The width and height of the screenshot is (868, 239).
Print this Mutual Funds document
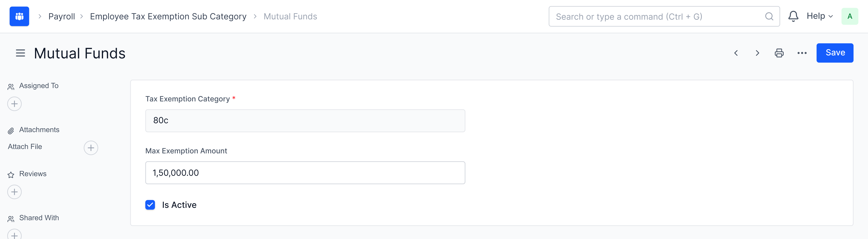pyautogui.click(x=779, y=53)
